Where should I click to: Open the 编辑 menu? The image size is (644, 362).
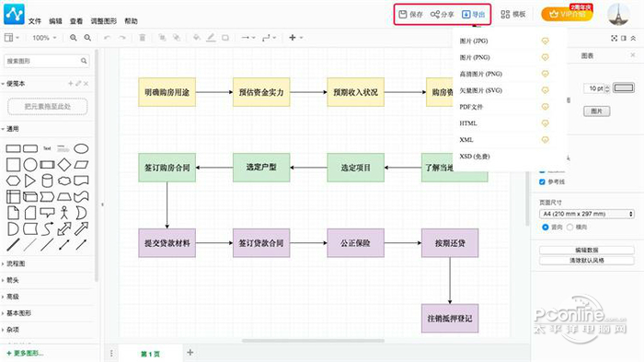55,21
